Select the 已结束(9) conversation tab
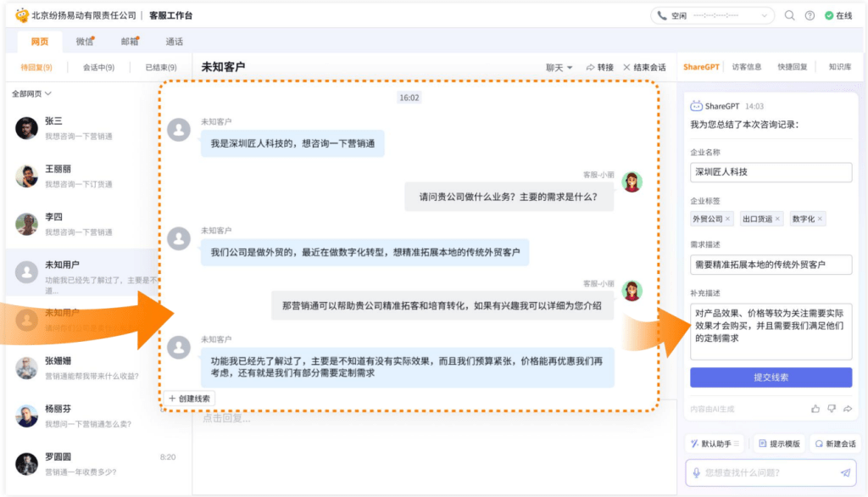This screenshot has height=497, width=868. pyautogui.click(x=160, y=67)
